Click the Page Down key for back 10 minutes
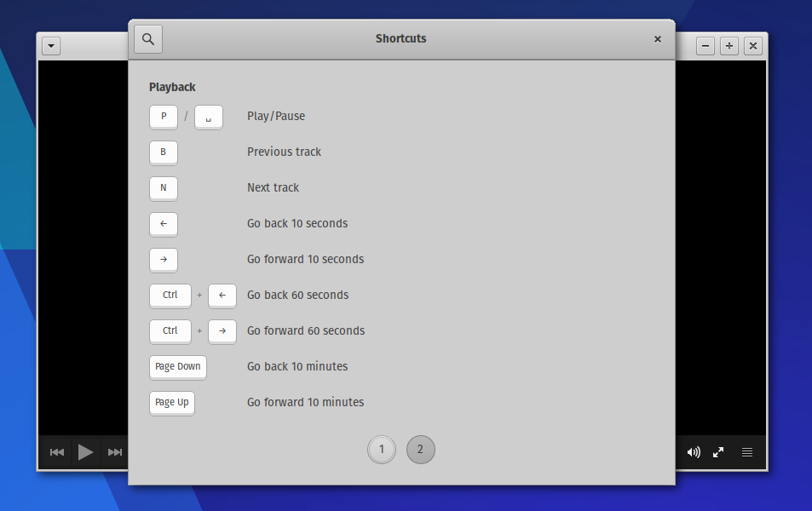 click(x=177, y=367)
